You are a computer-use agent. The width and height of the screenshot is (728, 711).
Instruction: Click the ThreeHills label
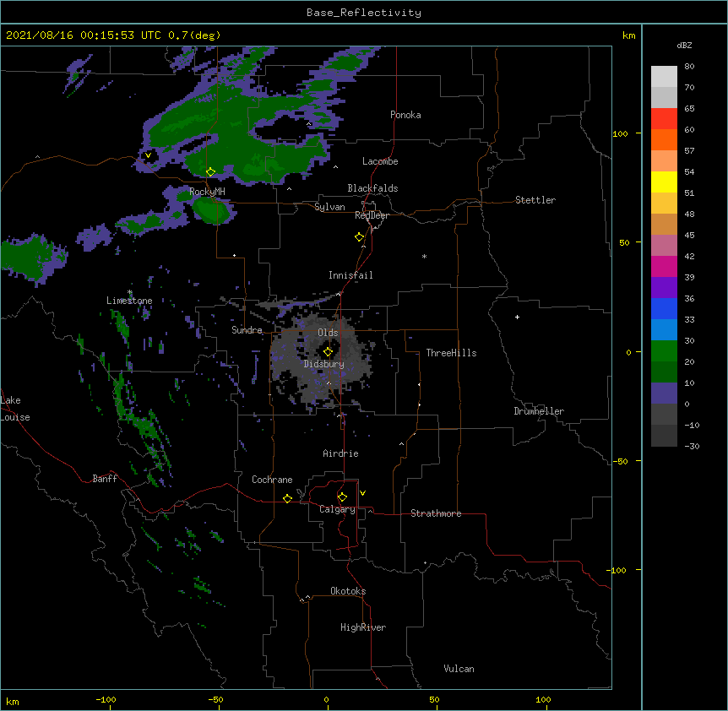coord(451,353)
